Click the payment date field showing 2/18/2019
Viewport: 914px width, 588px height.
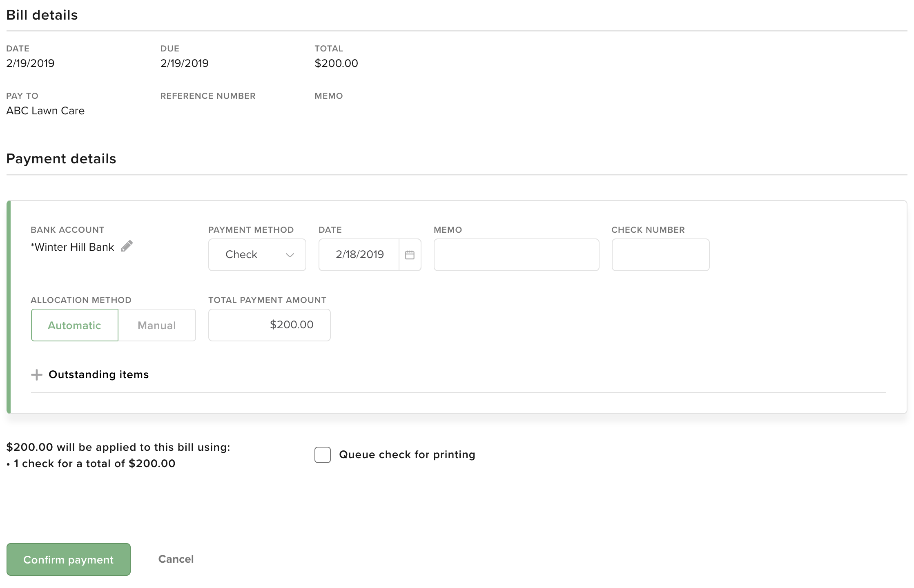tap(359, 255)
